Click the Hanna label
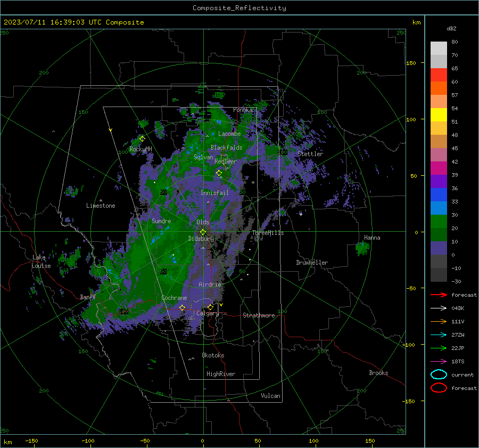Screen dimensions: 479x448 click(372, 237)
